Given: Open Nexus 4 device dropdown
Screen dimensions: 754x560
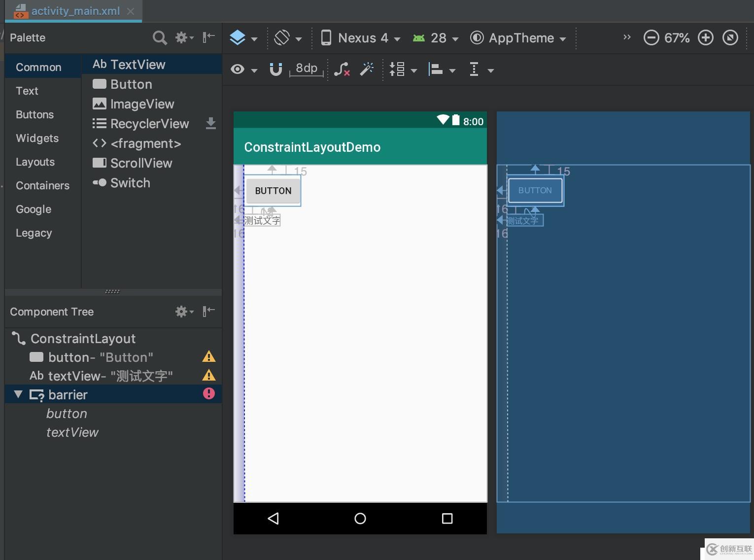Looking at the screenshot, I should [x=360, y=38].
